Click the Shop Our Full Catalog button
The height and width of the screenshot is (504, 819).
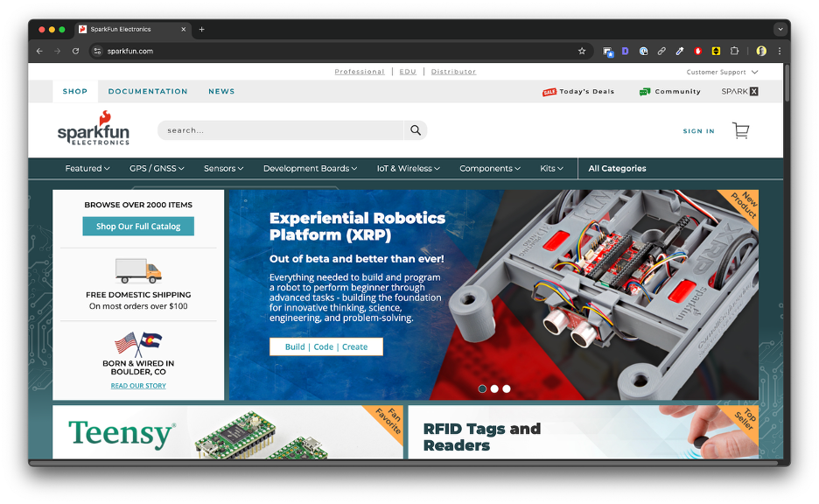click(x=137, y=226)
